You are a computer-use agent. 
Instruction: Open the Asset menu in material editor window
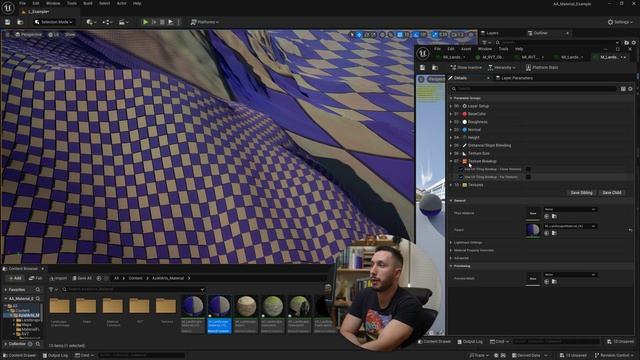click(466, 49)
